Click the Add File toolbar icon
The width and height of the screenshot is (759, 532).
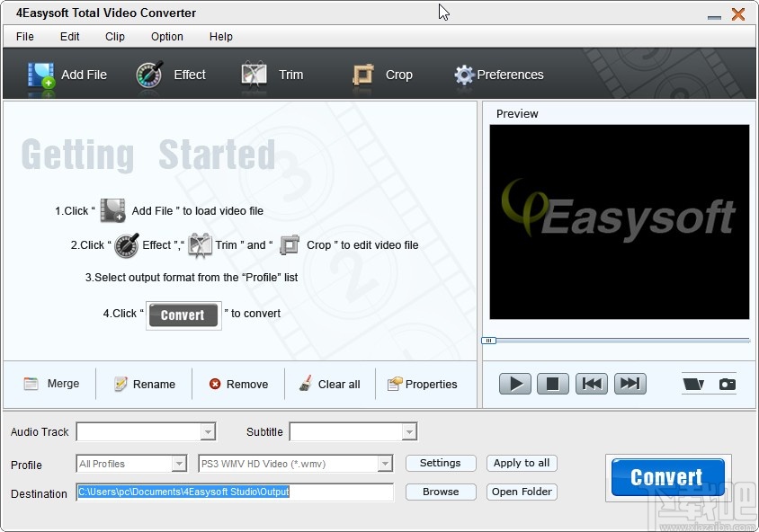(40, 75)
